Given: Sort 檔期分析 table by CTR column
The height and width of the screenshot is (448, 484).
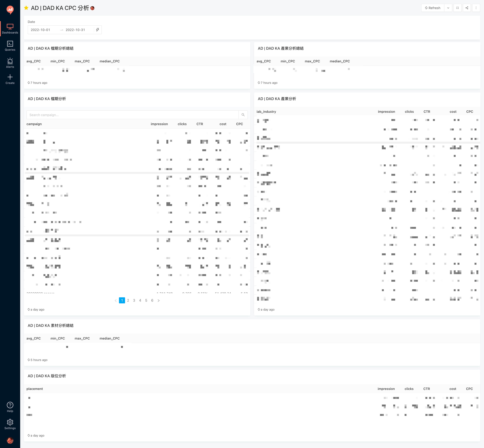Looking at the screenshot, I should click(200, 124).
